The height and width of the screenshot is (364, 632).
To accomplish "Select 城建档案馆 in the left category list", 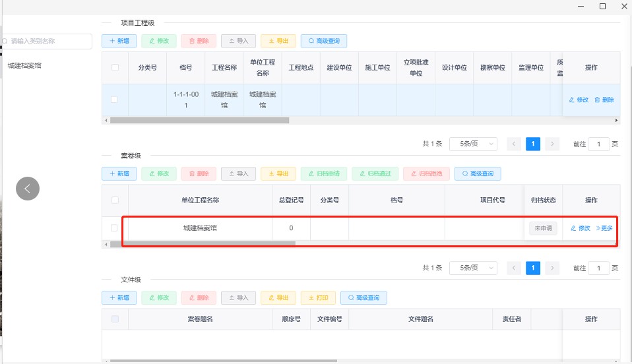I will click(24, 65).
